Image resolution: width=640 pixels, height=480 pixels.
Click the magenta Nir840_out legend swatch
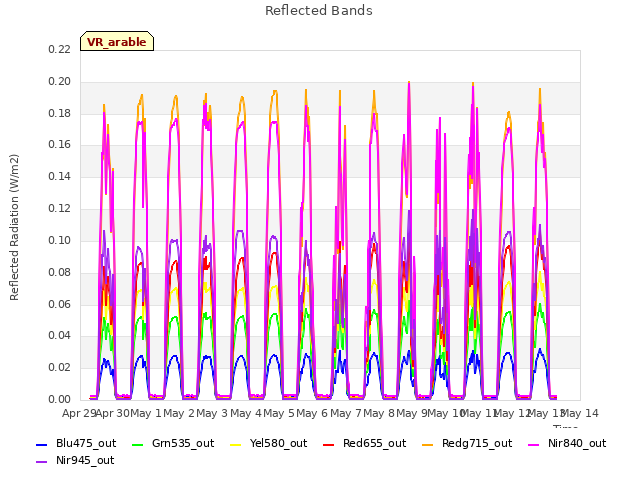[x=534, y=444]
